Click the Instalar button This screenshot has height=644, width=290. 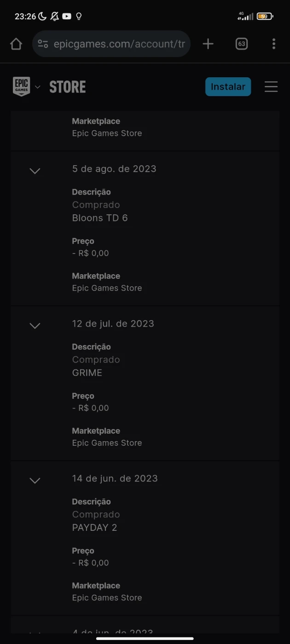tap(228, 86)
